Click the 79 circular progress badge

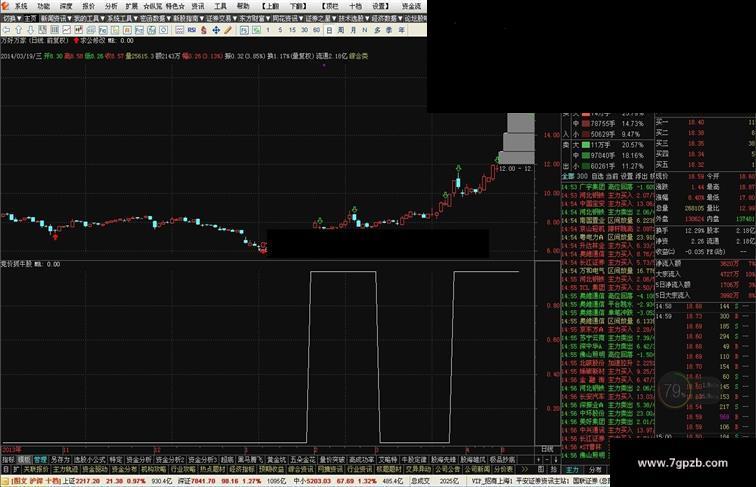674,391
